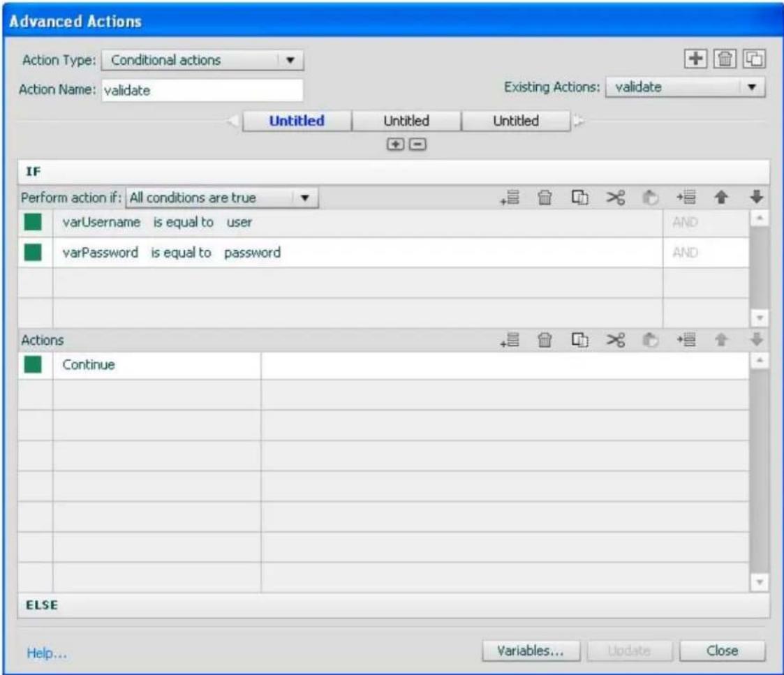Add a decision tab with small plus button
This screenshot has width=784, height=675.
click(396, 144)
